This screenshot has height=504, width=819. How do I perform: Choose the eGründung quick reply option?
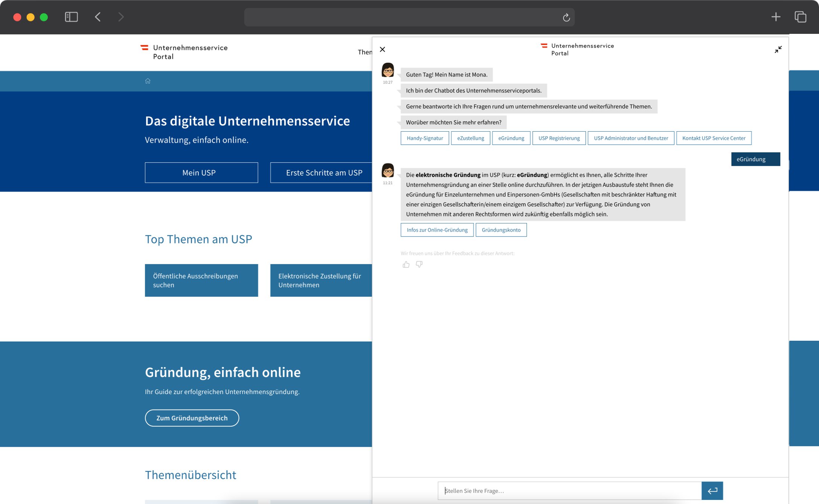511,138
